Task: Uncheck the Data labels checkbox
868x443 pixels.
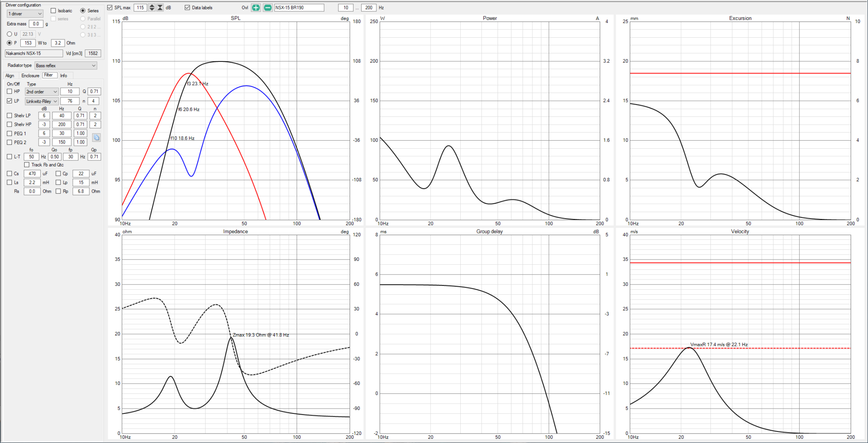Action: point(187,8)
